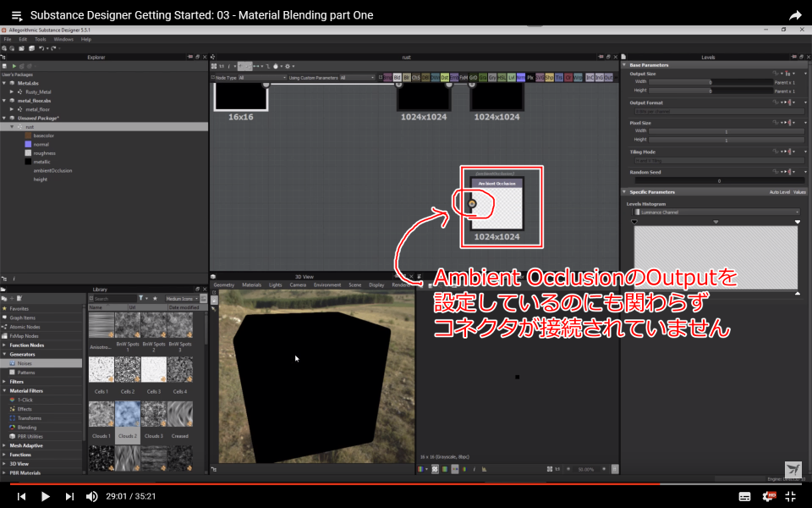
Task: Click the Levels (Lvl) node shortcut icon
Action: 511,77
